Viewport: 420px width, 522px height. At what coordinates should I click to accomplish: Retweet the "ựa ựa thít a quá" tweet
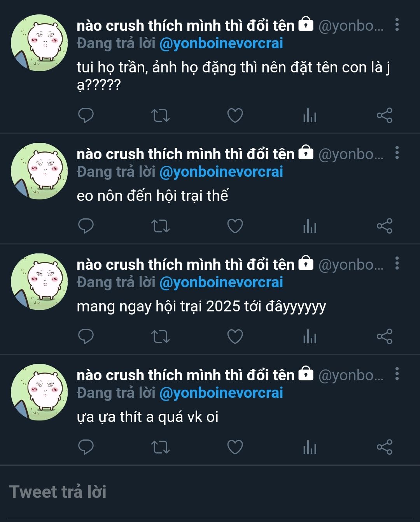(160, 447)
